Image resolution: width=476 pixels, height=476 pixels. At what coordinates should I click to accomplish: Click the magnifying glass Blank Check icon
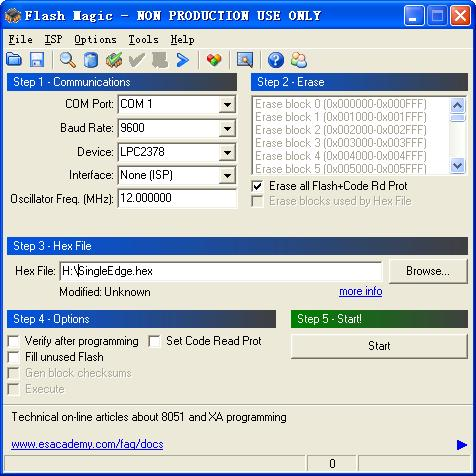point(68,60)
